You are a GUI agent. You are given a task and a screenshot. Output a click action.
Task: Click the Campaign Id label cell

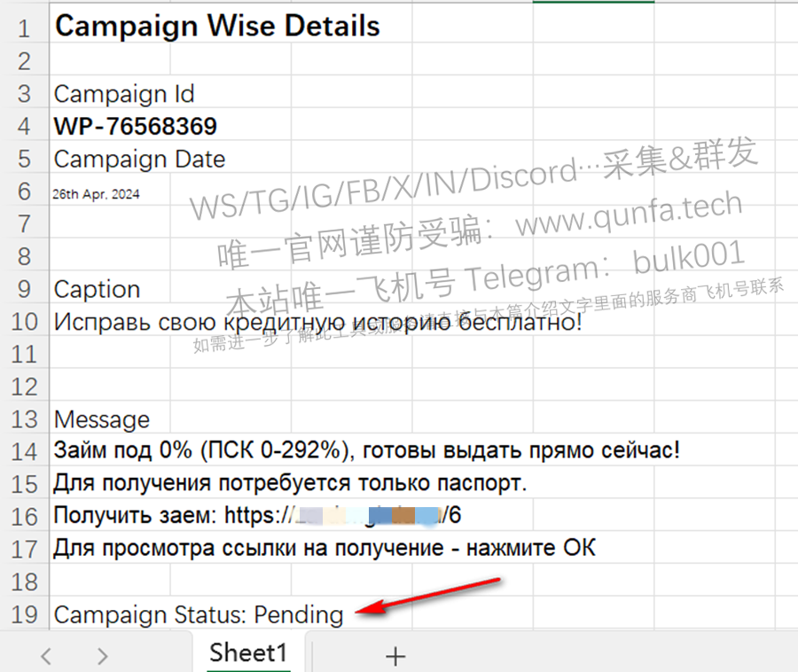(124, 94)
